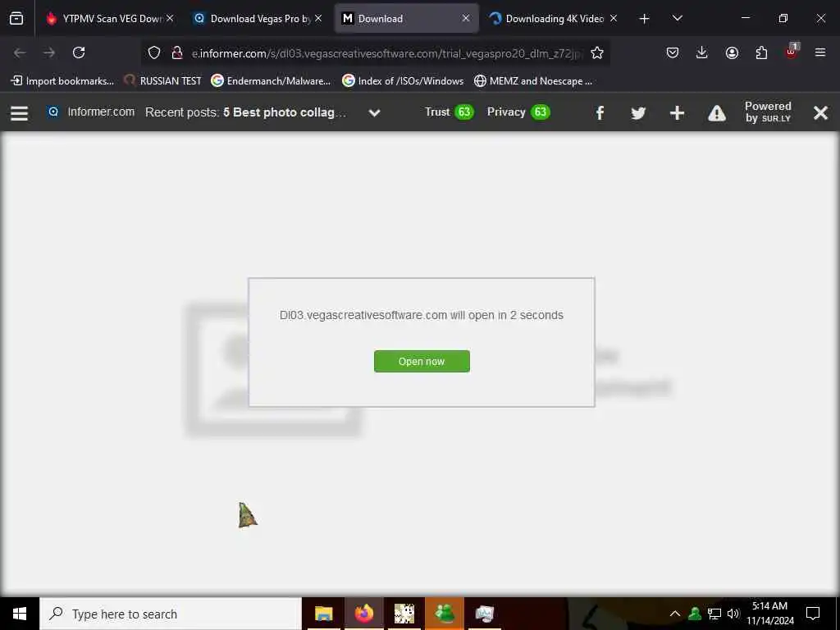
Task: Go back to previous page
Action: [x=20, y=52]
